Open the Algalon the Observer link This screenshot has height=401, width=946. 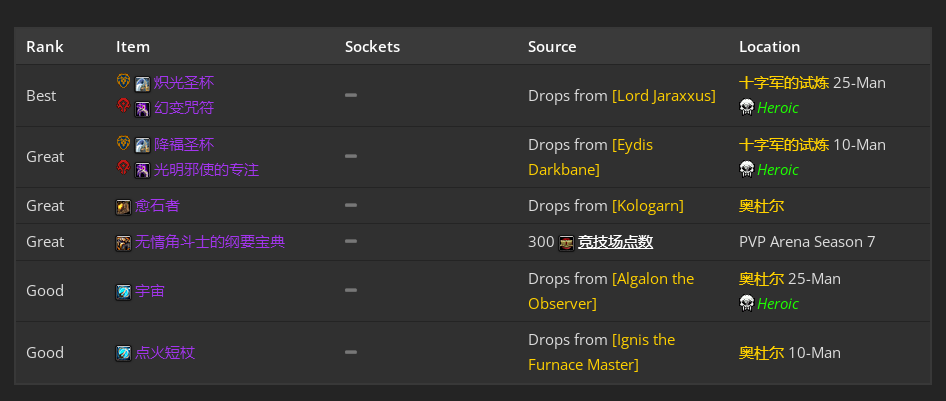click(x=611, y=291)
